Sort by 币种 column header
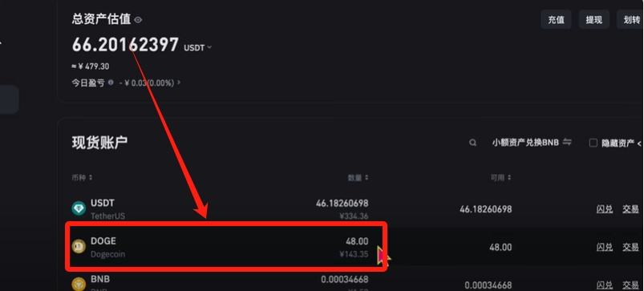This screenshot has width=644, height=291. click(82, 178)
